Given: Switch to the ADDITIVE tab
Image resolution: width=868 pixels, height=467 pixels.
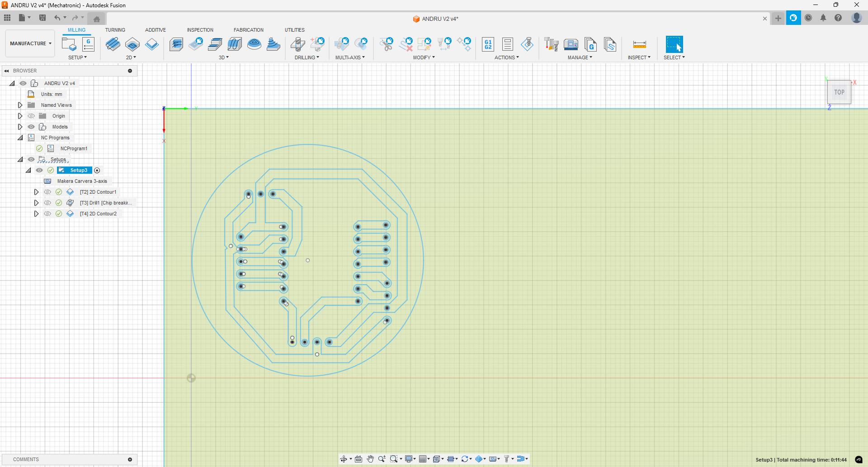Looking at the screenshot, I should pos(156,30).
